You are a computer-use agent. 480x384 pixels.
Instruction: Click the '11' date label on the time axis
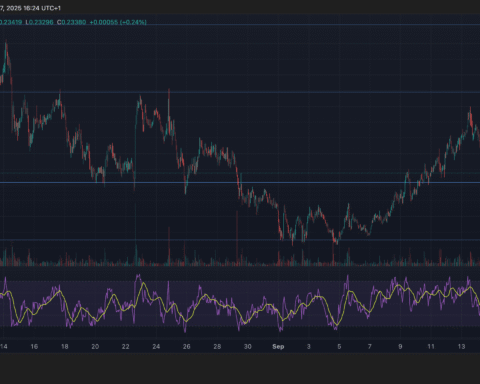click(x=431, y=347)
